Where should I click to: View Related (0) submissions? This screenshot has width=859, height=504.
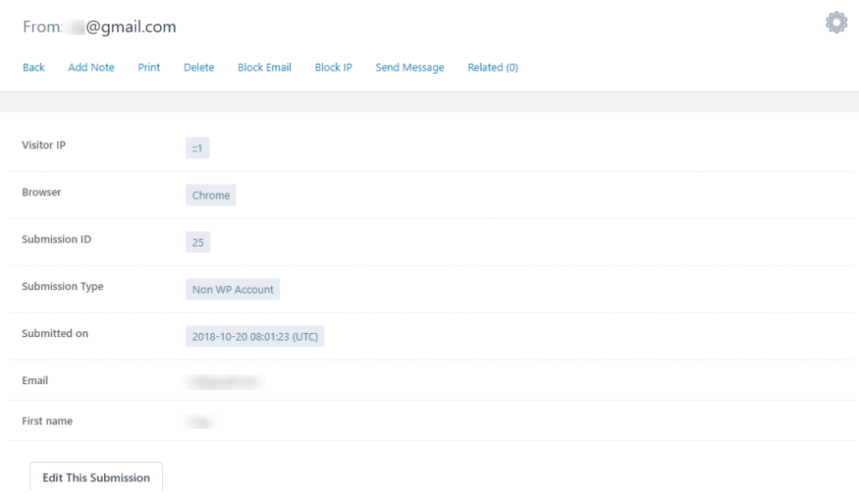point(492,67)
